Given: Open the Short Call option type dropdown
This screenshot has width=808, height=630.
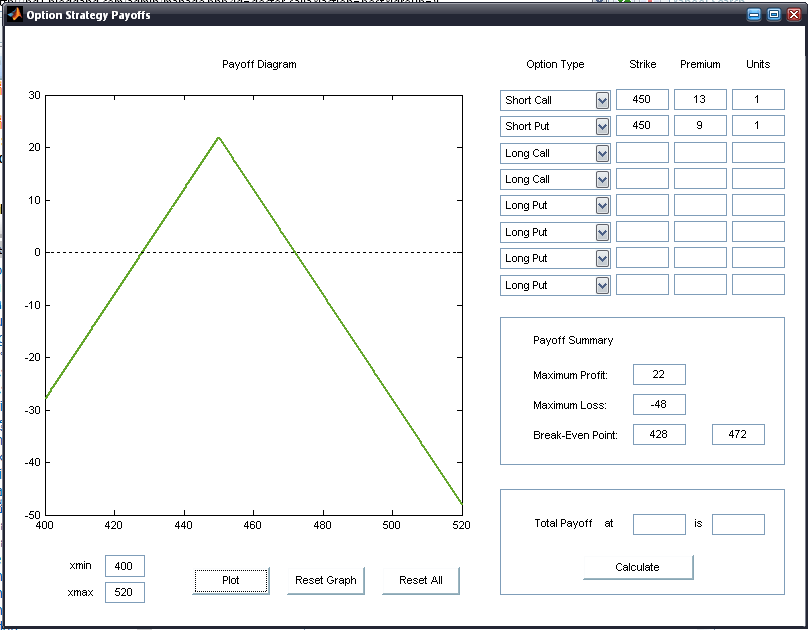Looking at the screenshot, I should coord(602,100).
